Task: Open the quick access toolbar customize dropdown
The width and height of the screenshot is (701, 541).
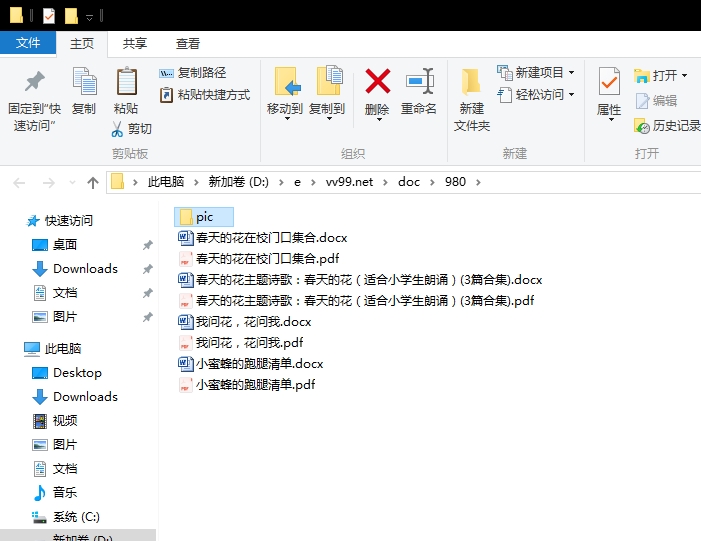Action: [89, 17]
